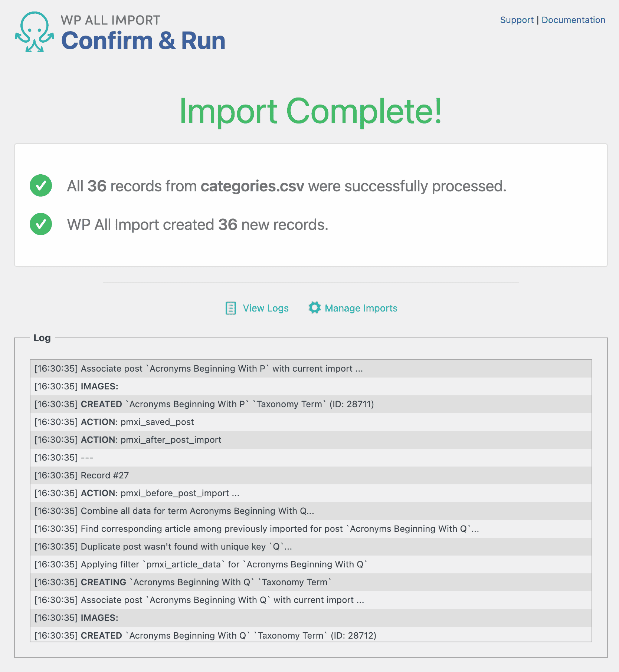Click the Confirm & Run heading
Image resolution: width=619 pixels, height=672 pixels.
143,41
